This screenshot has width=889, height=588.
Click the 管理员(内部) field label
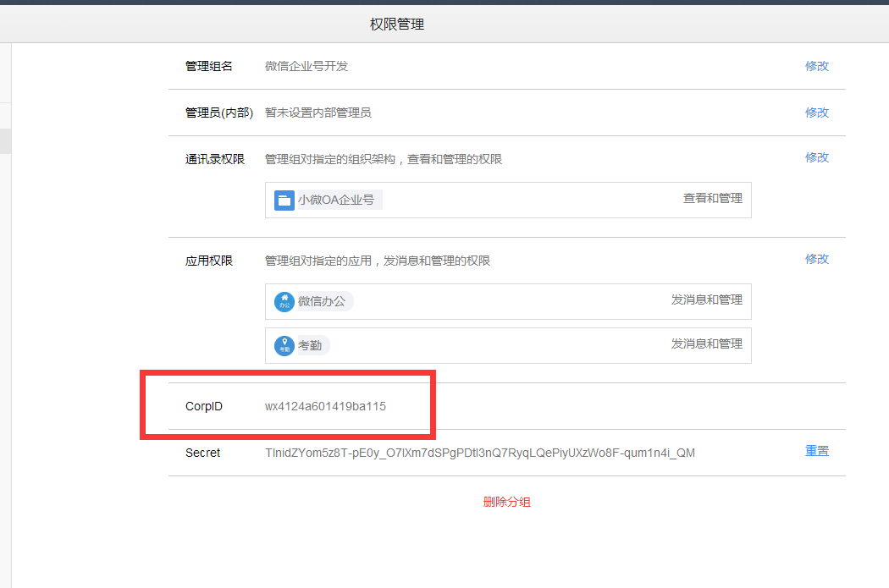click(x=219, y=113)
